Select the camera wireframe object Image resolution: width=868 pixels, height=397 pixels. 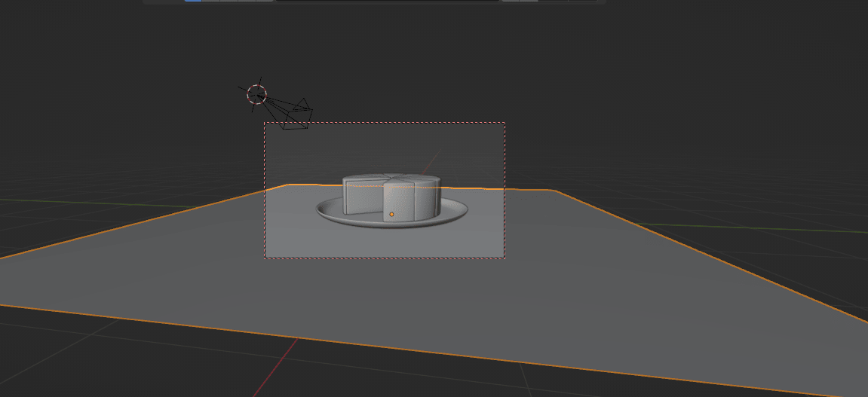pos(296,114)
